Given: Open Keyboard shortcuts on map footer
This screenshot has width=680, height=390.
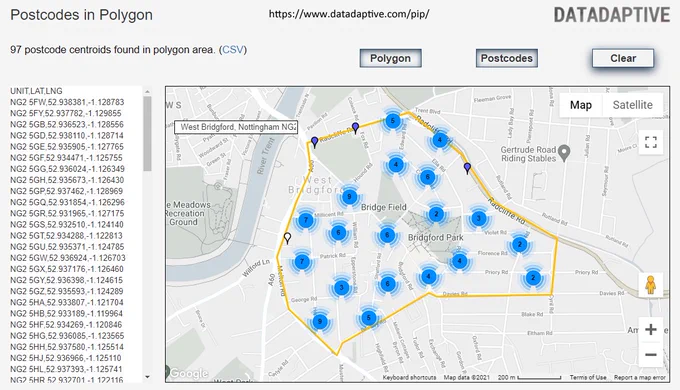Looking at the screenshot, I should point(409,377).
